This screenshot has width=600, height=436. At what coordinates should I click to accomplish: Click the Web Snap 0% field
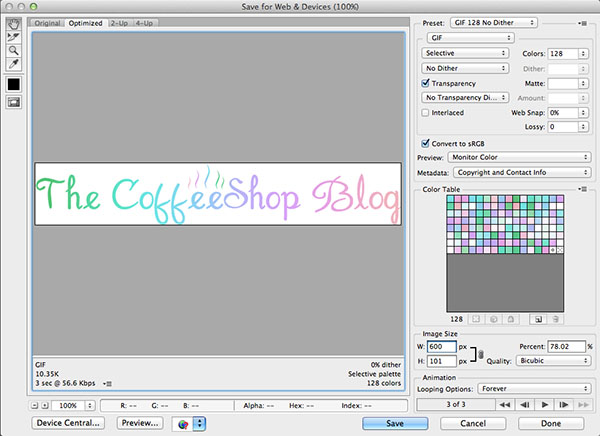(563, 113)
